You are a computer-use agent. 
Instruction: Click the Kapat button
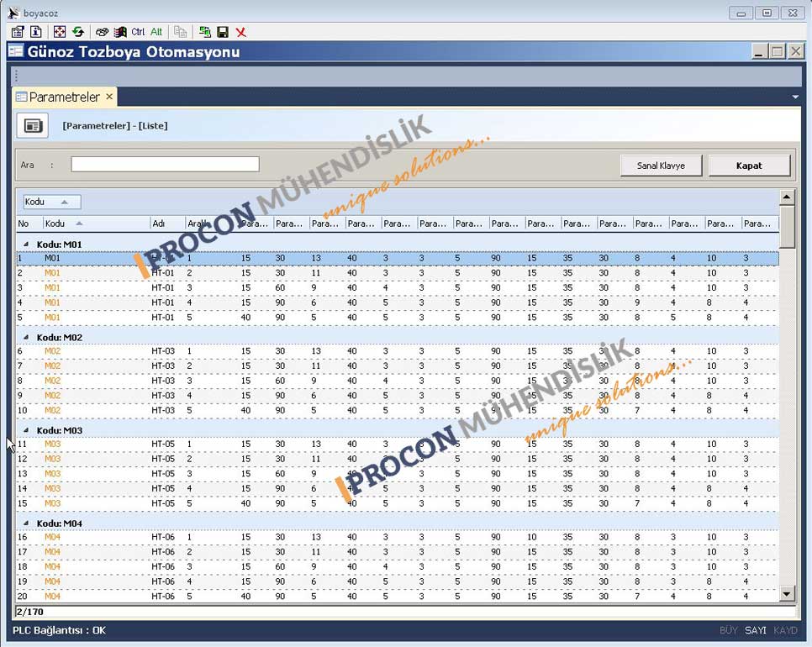(749, 166)
